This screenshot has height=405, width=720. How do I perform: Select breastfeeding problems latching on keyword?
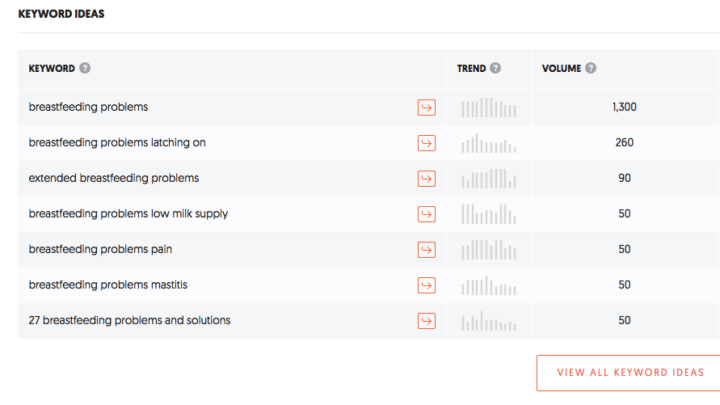point(117,142)
